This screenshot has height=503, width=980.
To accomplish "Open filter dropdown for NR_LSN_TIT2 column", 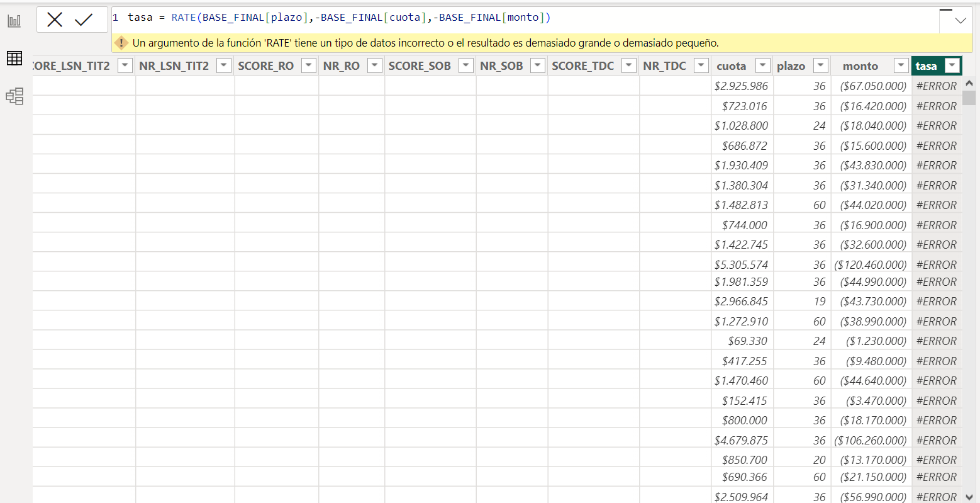I will pyautogui.click(x=224, y=65).
